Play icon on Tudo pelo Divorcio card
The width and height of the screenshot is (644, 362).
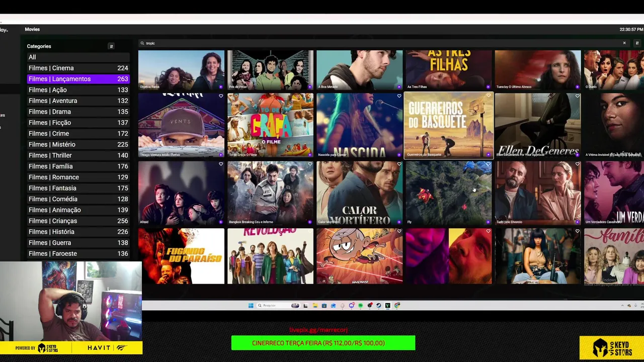(577, 222)
